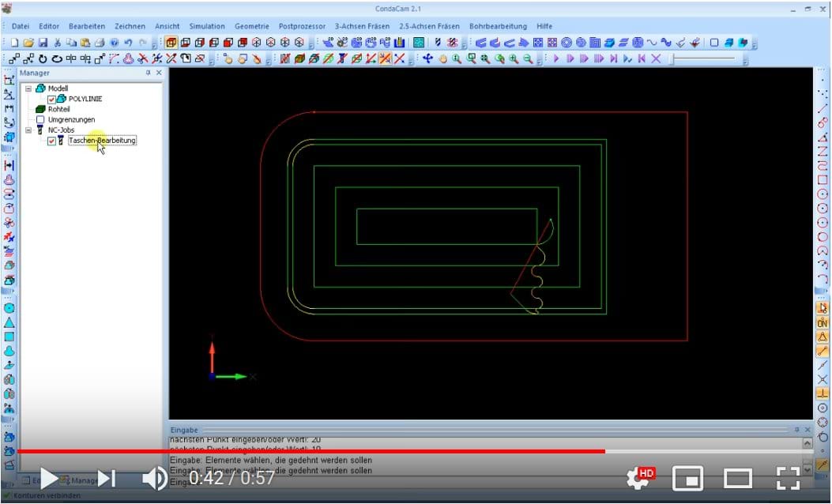Select the highlighted wireframe cube view icon
This screenshot has width=832, height=504.
click(x=171, y=43)
